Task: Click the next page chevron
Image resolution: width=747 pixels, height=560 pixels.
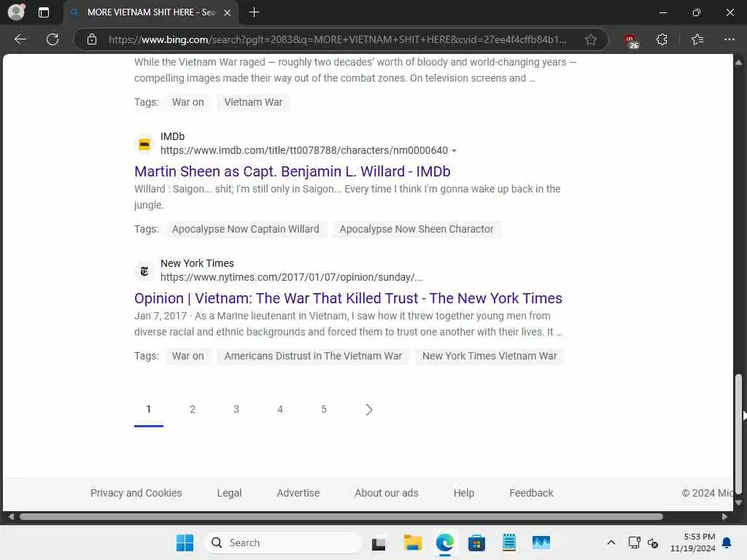Action: point(368,410)
